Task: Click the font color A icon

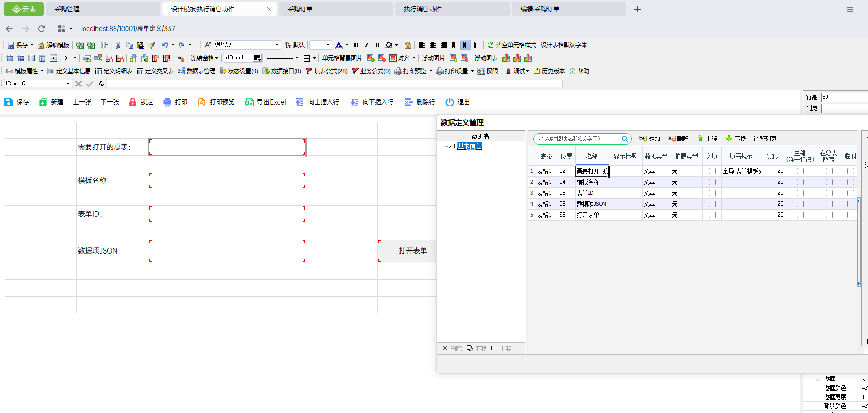Action: click(339, 45)
